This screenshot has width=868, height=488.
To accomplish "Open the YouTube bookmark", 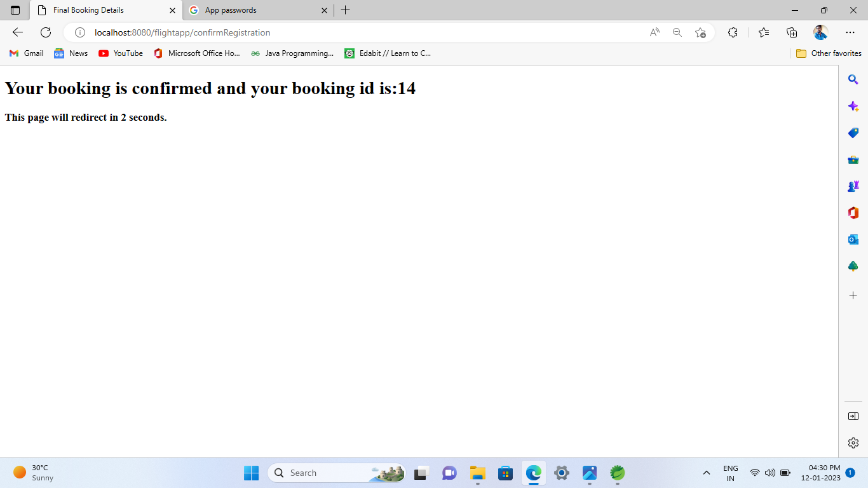I will click(121, 53).
